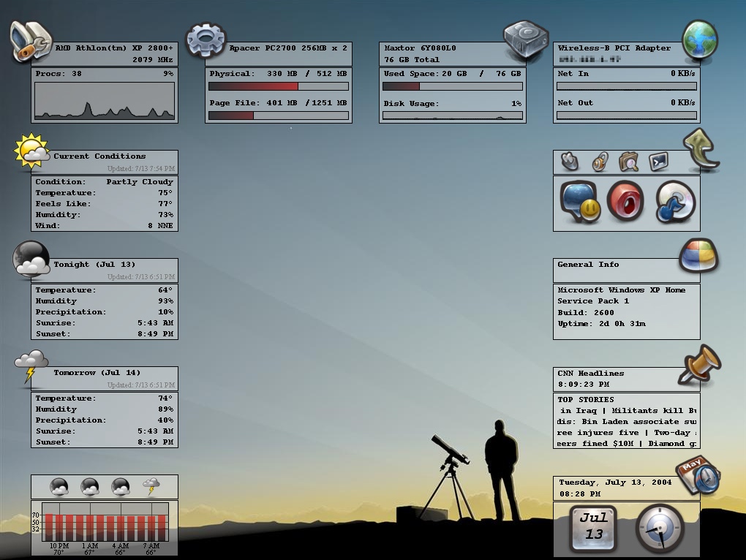Image resolution: width=746 pixels, height=560 pixels.
Task: Click the May calendar clock icon
Action: tap(698, 476)
